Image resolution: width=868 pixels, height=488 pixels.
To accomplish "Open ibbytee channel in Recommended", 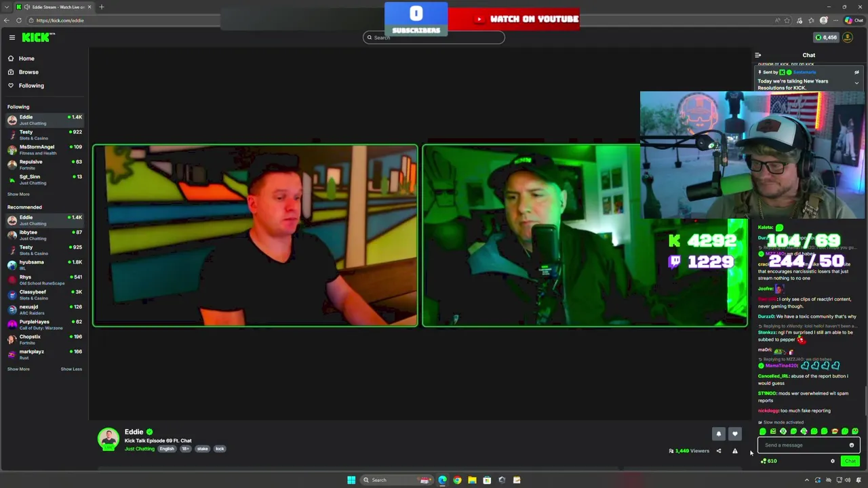I will 44,235.
